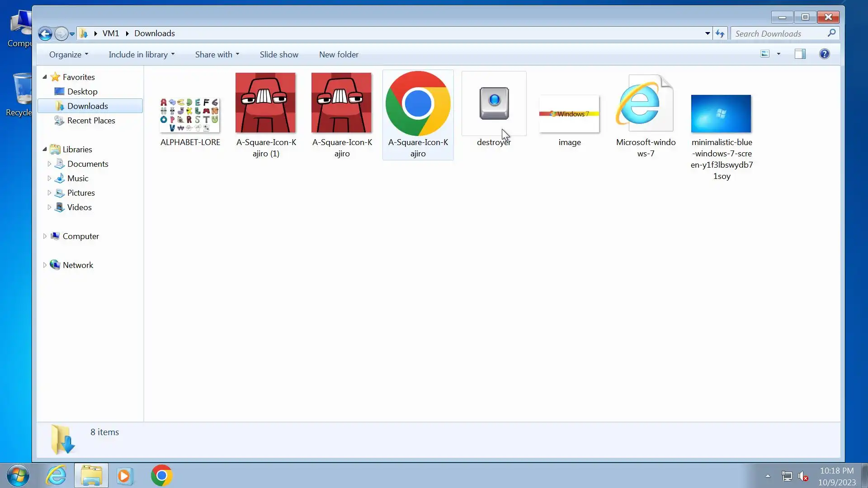Click the Slide show toolbar button
Viewport: 868px width, 488px height.
[x=278, y=55]
